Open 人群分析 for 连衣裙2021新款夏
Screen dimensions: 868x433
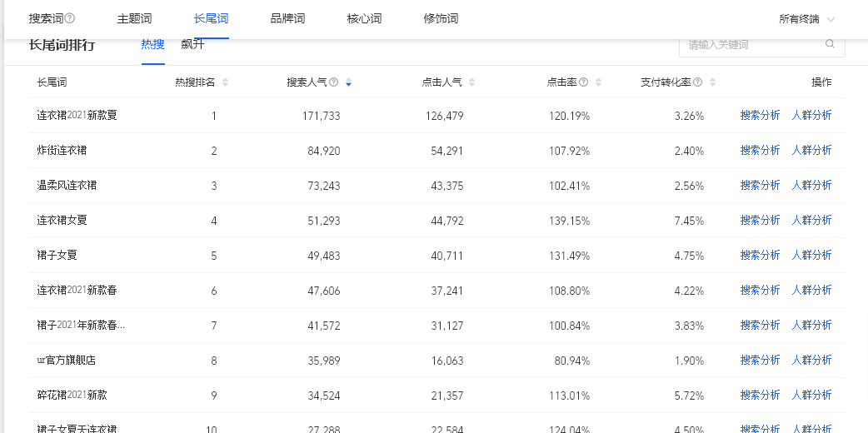[811, 115]
